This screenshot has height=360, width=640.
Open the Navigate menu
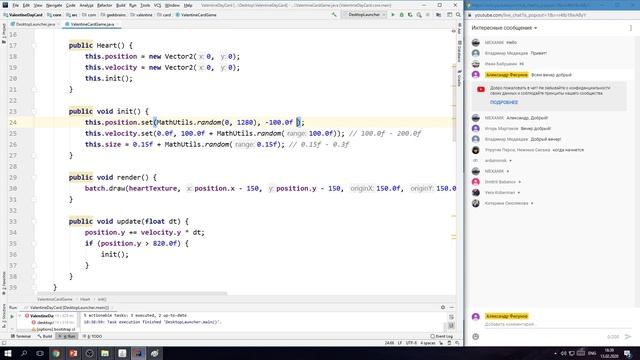click(54, 5)
